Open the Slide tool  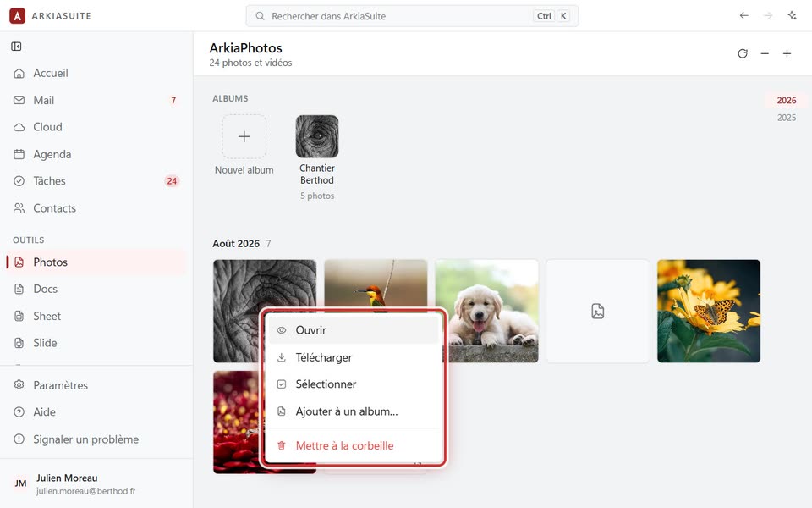pyautogui.click(x=96, y=343)
